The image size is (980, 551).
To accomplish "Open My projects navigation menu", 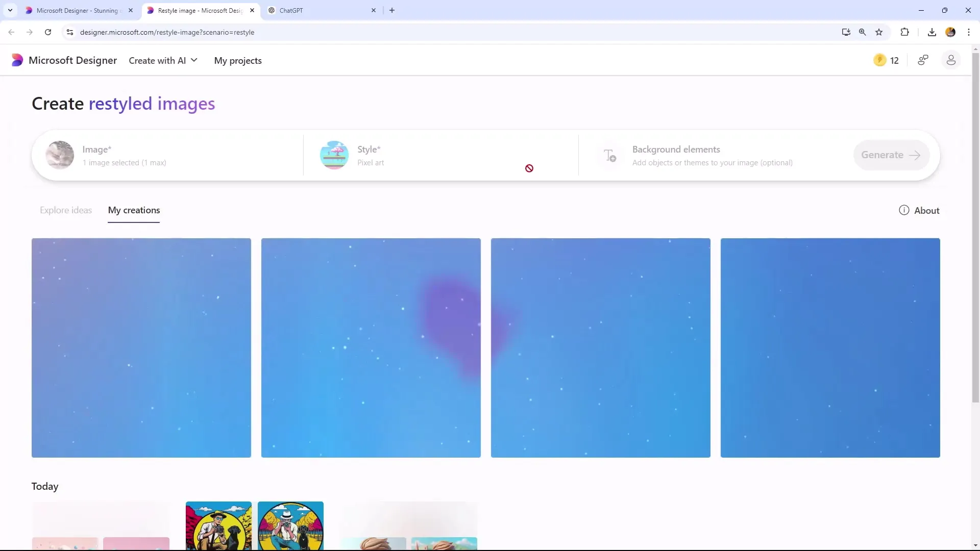I will (237, 60).
